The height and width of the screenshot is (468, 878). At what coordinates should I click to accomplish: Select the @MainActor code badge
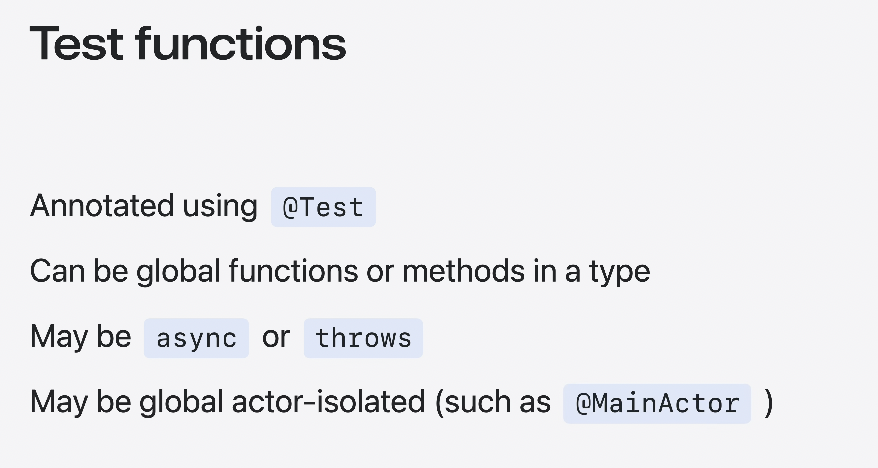[656, 403]
